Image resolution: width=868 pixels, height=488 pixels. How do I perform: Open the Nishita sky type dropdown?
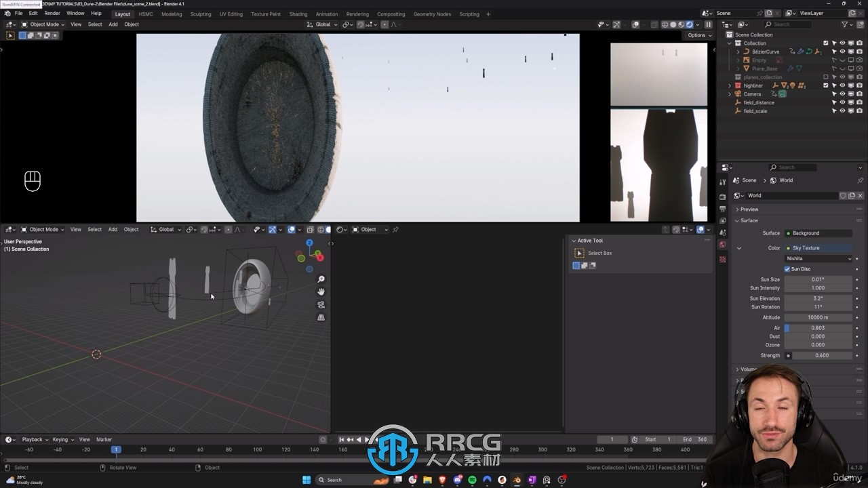(x=818, y=258)
